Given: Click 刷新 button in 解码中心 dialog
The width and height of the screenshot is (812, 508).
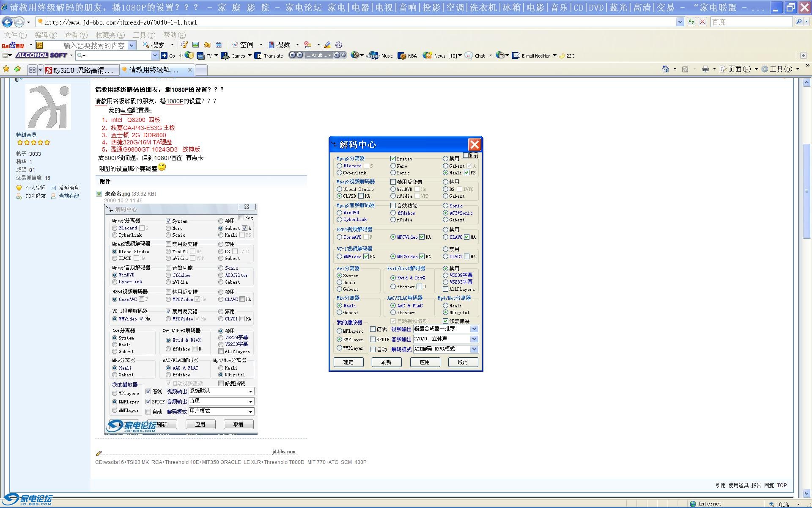Looking at the screenshot, I should (387, 362).
